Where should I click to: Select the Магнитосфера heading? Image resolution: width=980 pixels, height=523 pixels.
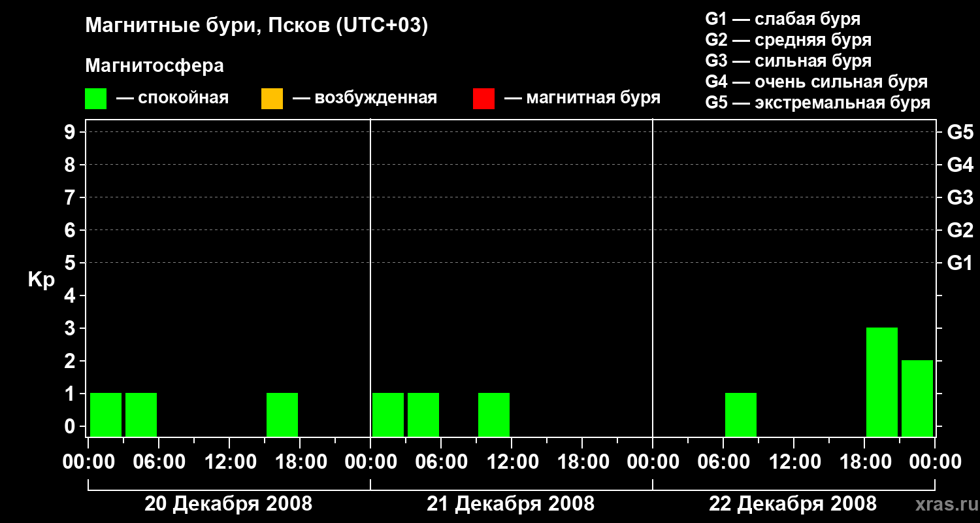click(154, 66)
